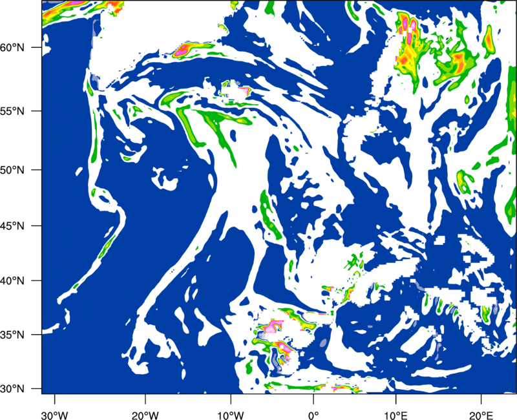517x420 pixels.
Task: Click the 55°N latitude label
Action: click(12, 111)
